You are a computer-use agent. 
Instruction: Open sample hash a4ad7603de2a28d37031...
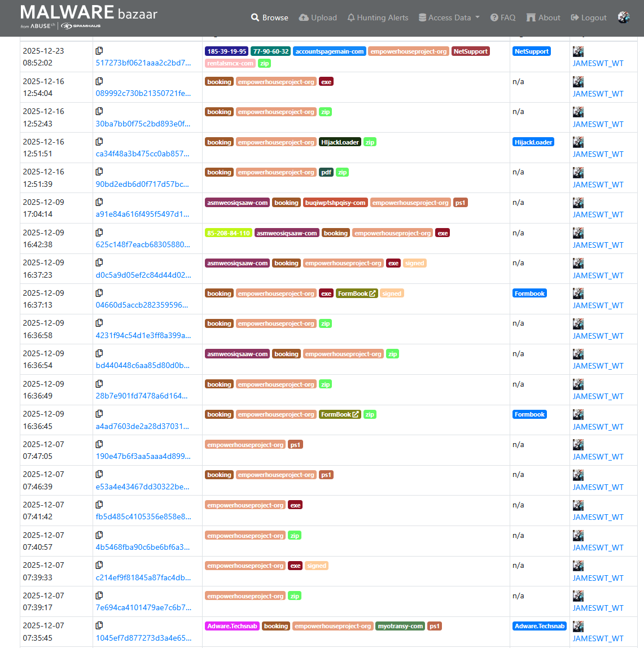click(142, 426)
